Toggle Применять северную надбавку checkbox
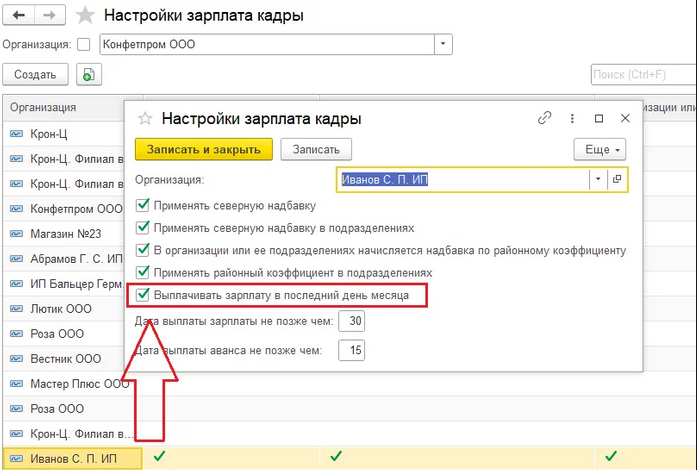Screen dimensions: 697x470 click(x=143, y=205)
